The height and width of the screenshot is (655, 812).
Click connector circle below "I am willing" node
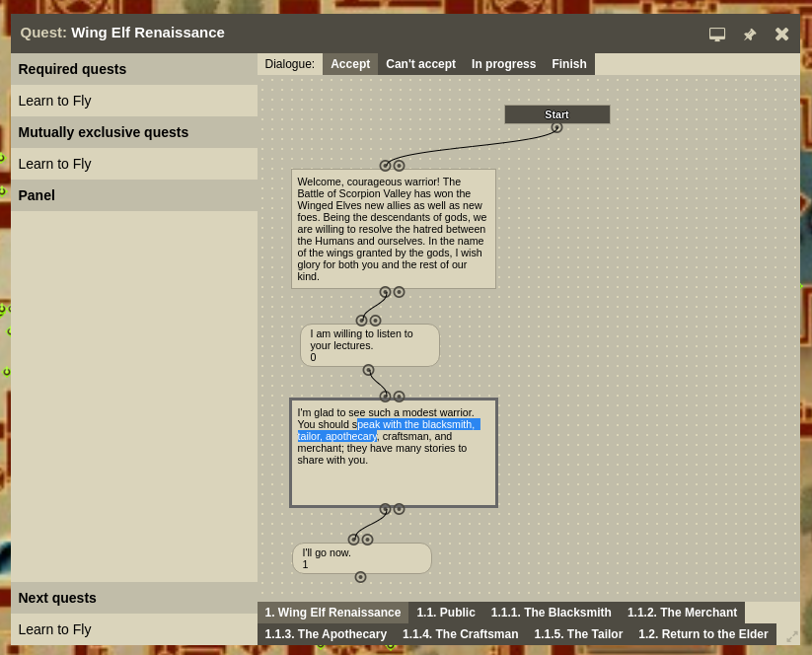(x=368, y=371)
